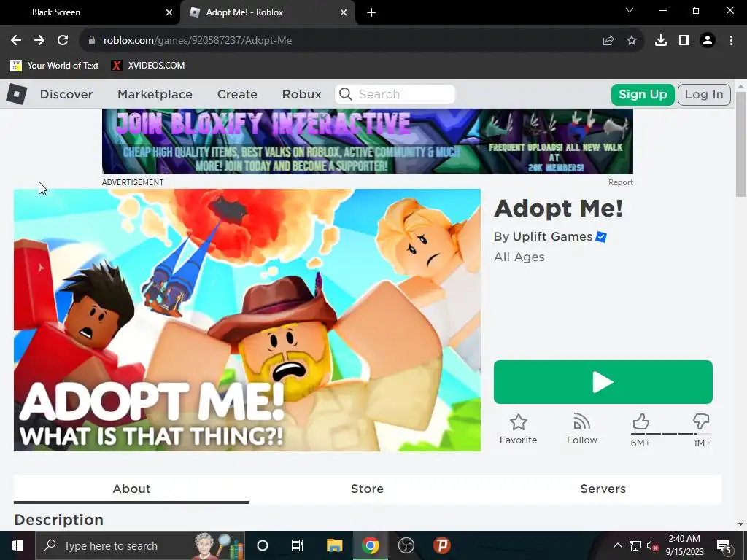This screenshot has height=560, width=747.
Task: Click the '1M+' dislikes count
Action: coord(702,443)
